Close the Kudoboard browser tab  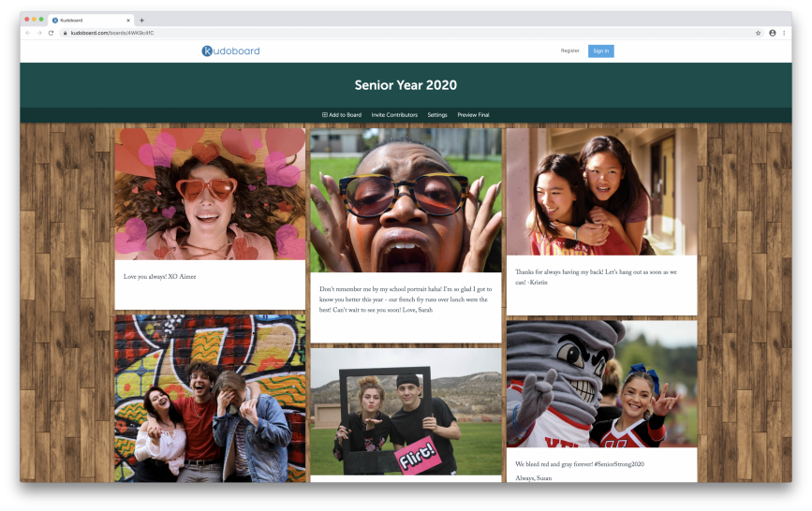pos(128,20)
